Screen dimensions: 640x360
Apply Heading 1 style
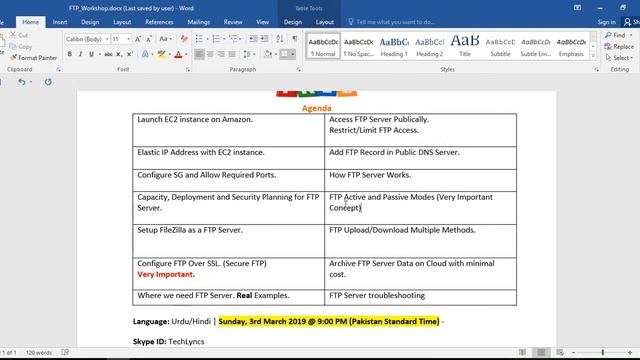(x=394, y=47)
